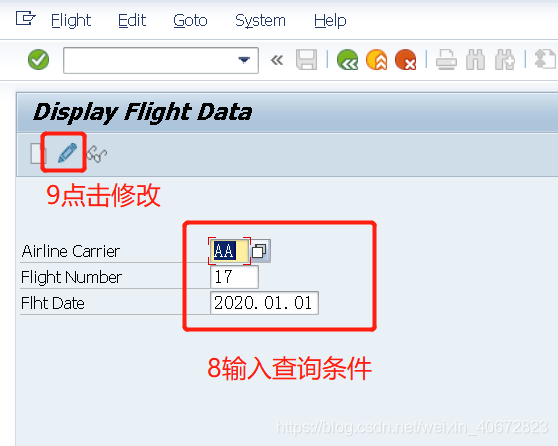This screenshot has height=446, width=558.
Task: Open the Goto menu
Action: (x=190, y=20)
